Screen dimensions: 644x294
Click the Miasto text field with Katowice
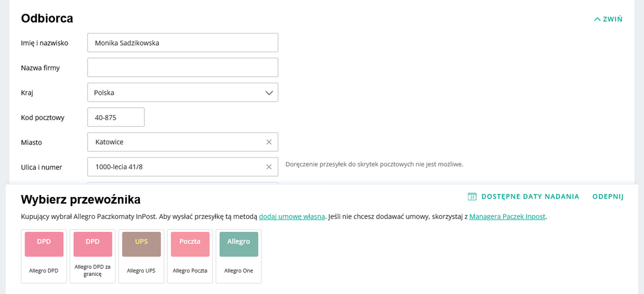click(x=174, y=142)
